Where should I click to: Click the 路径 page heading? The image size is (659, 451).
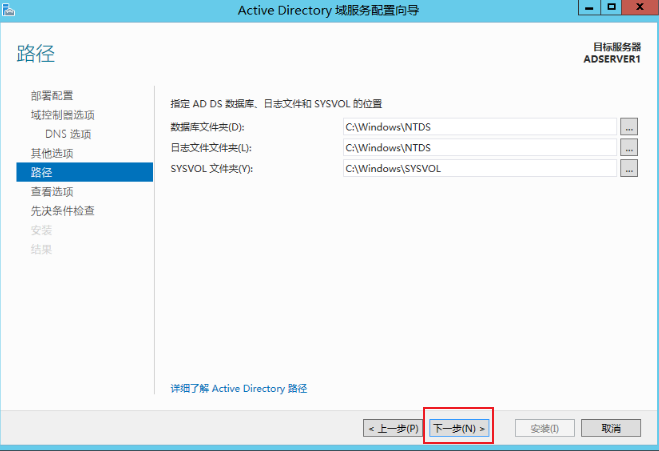36,54
